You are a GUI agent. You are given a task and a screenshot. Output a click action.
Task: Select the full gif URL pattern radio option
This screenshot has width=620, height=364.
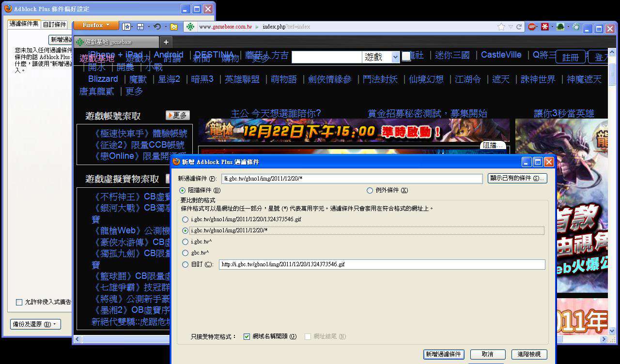pyautogui.click(x=185, y=220)
